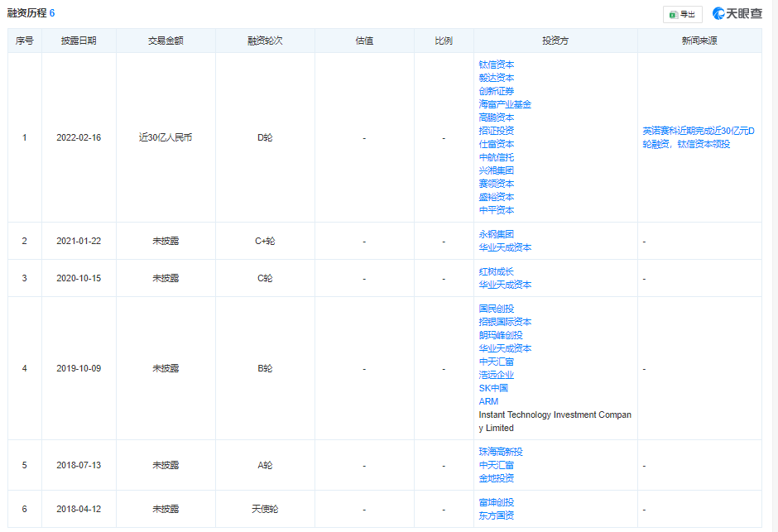Viewport: 778px width, 532px height.
Task: Open investor link 珠海高新投
Action: (x=501, y=452)
